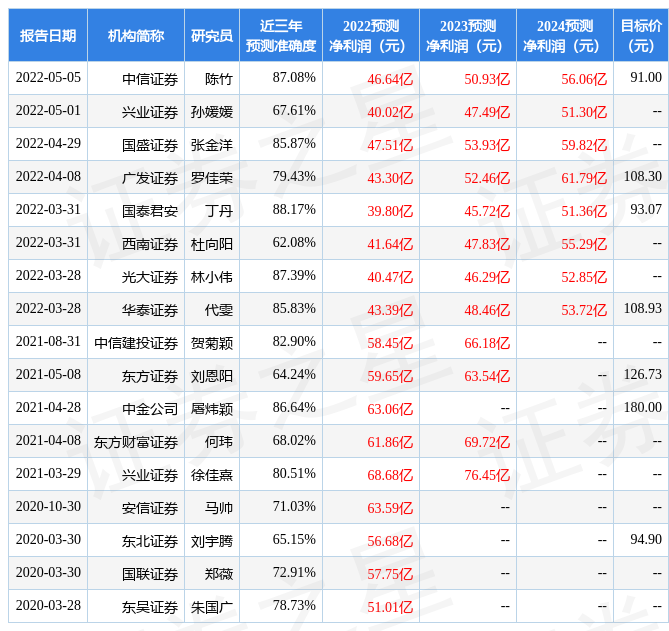Click institution 东吴证券

pos(150,608)
